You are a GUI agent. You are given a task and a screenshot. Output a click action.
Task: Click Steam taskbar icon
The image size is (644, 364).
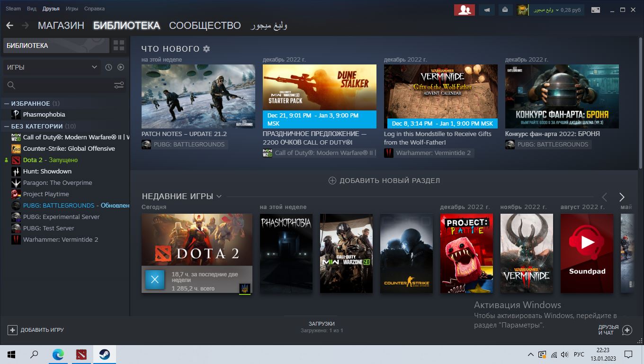coord(104,355)
